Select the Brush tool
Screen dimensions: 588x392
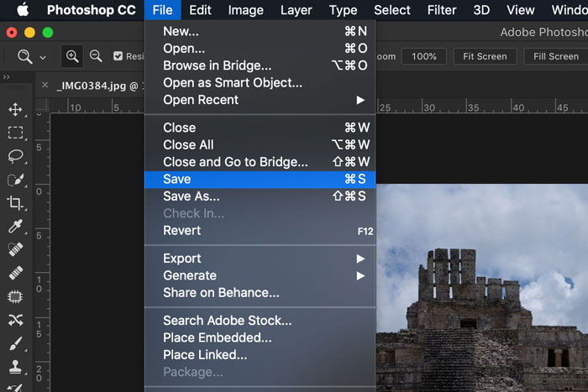coord(15,343)
